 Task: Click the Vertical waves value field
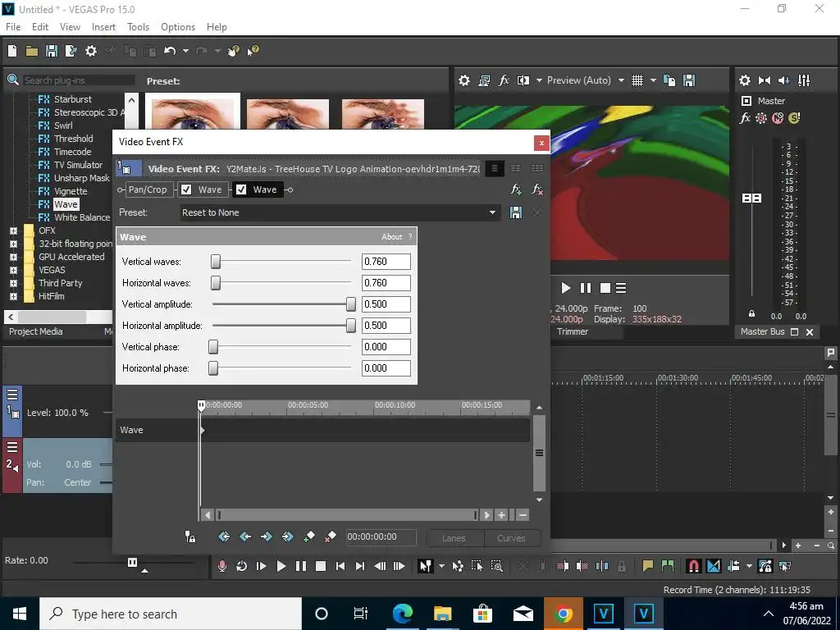(x=386, y=262)
